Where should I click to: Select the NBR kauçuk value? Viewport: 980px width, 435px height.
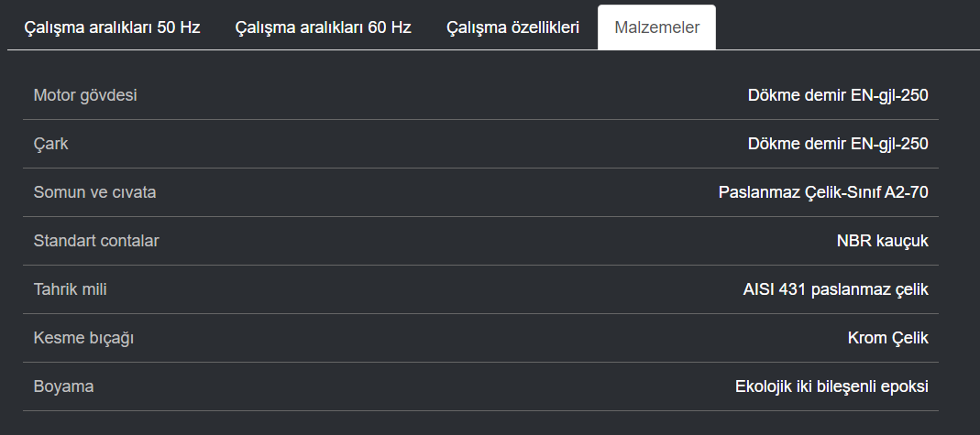coord(883,241)
